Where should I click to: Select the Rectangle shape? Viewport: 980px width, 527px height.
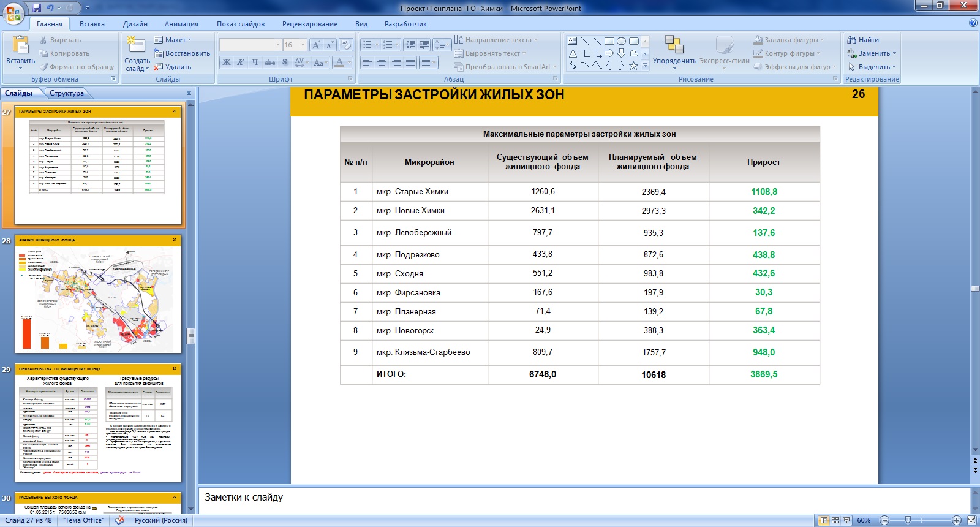click(x=609, y=41)
